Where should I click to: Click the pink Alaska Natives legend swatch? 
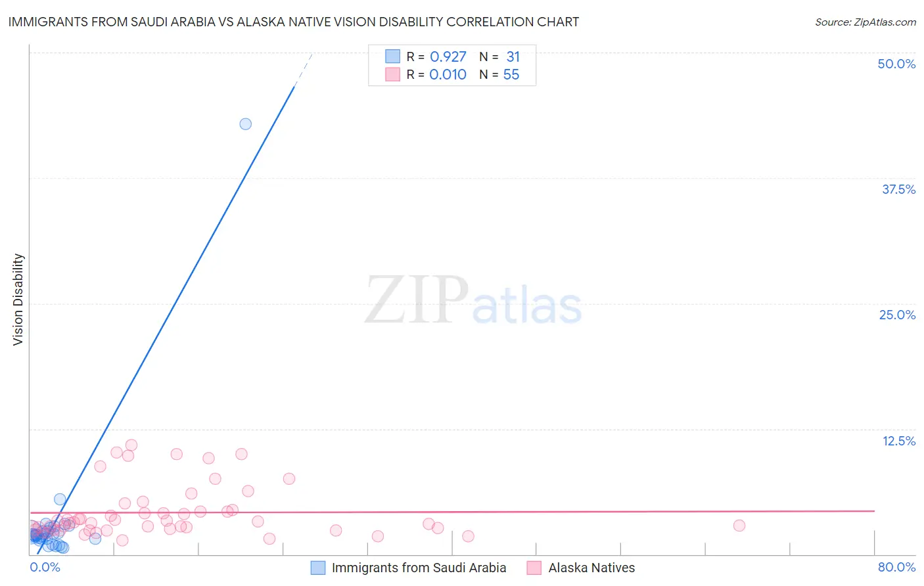click(534, 568)
